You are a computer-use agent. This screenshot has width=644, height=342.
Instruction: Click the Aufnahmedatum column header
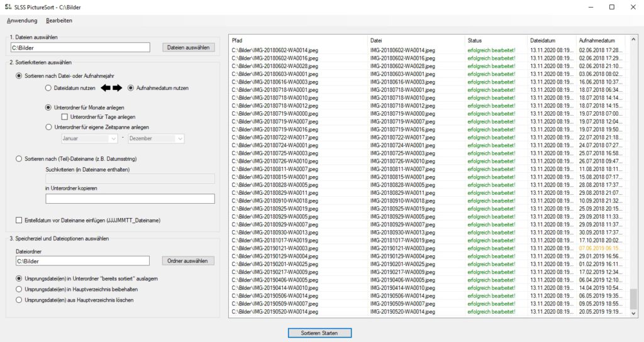pos(601,40)
